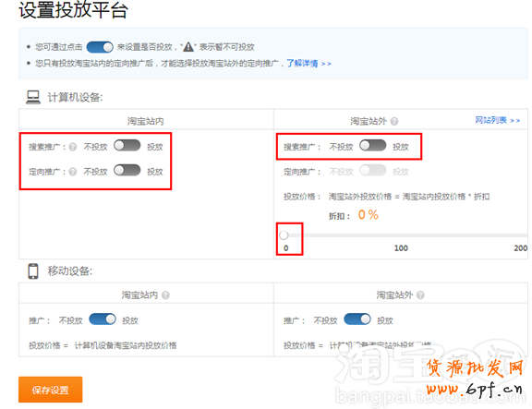This screenshot has width=532, height=409.
Task: Click the example toggle in the tips box
Action: [x=100, y=47]
